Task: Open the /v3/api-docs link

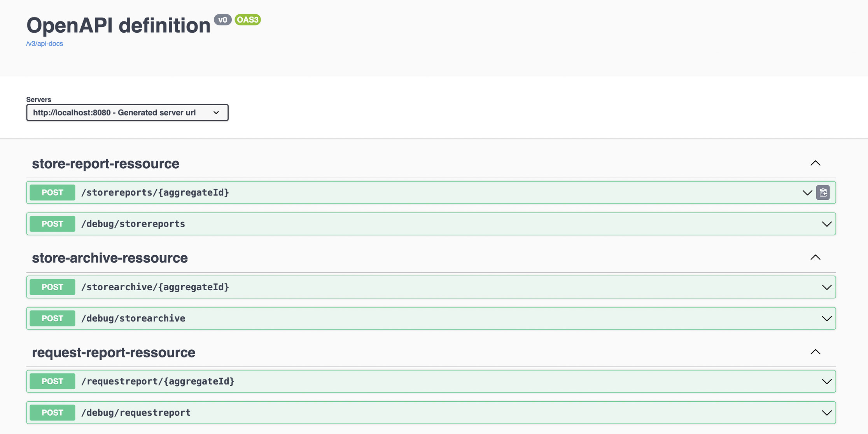Action: 44,44
